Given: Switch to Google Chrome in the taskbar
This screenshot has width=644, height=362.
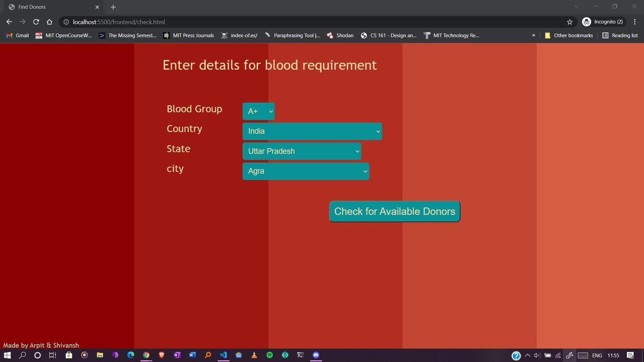Looking at the screenshot, I should point(146,355).
